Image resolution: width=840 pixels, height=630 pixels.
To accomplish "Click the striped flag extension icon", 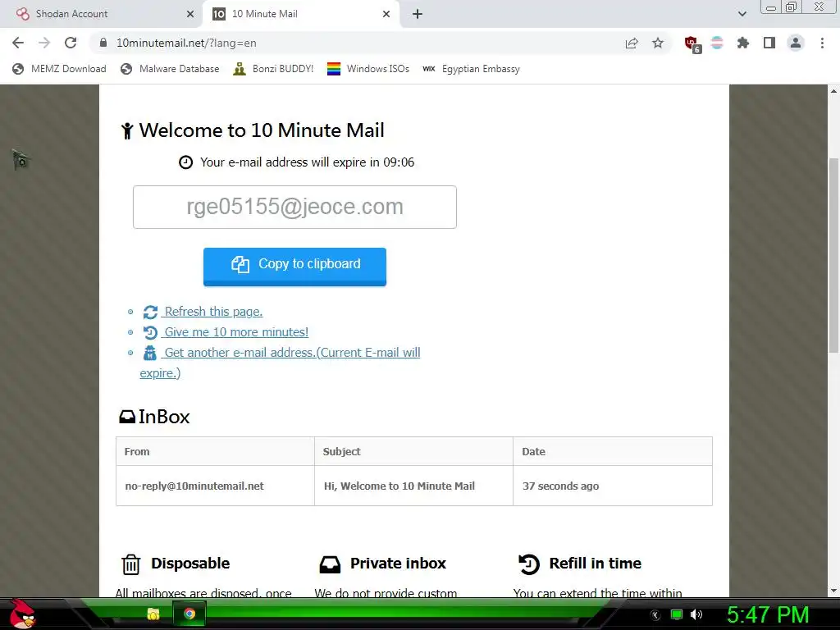I will click(x=717, y=43).
